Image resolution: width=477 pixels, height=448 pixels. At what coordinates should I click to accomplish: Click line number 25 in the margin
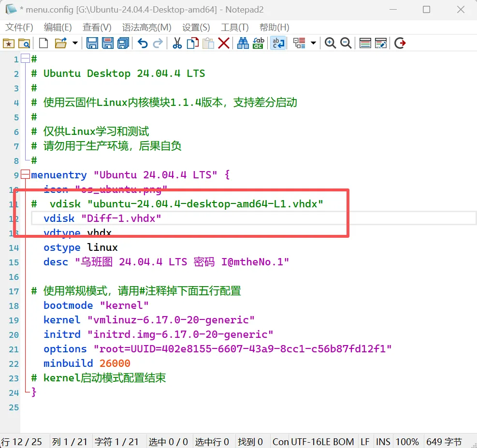tap(14, 407)
